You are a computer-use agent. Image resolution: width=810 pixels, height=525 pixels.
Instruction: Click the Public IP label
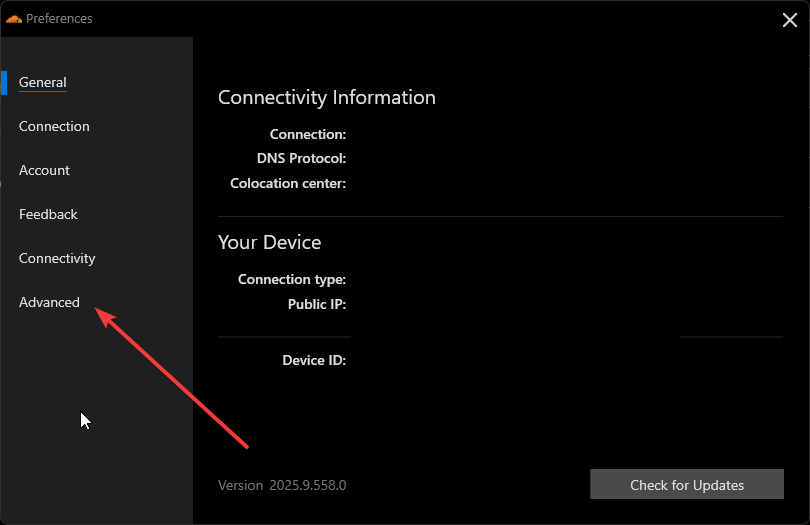316,304
